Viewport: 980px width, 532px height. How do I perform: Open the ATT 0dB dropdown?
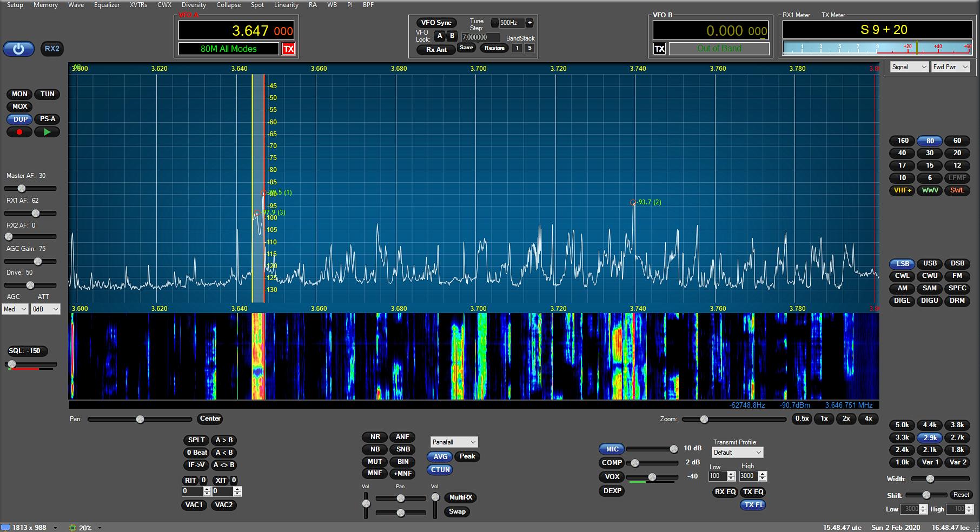tap(45, 309)
